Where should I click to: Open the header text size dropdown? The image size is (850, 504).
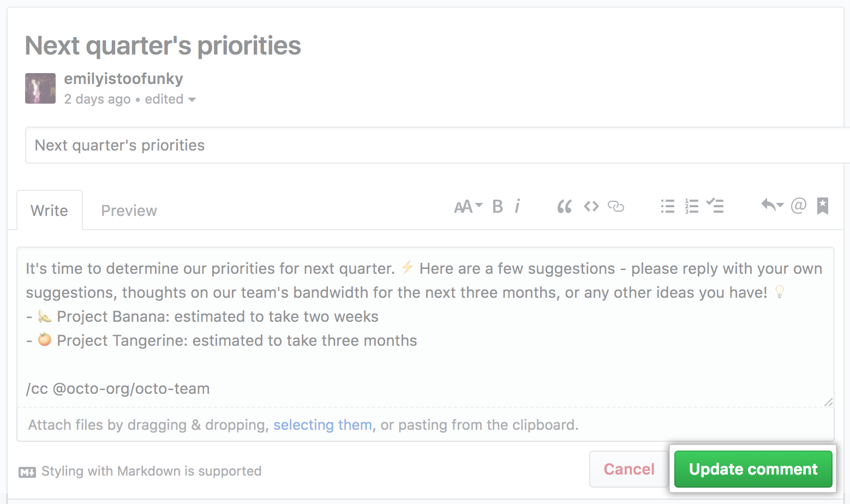pos(468,206)
